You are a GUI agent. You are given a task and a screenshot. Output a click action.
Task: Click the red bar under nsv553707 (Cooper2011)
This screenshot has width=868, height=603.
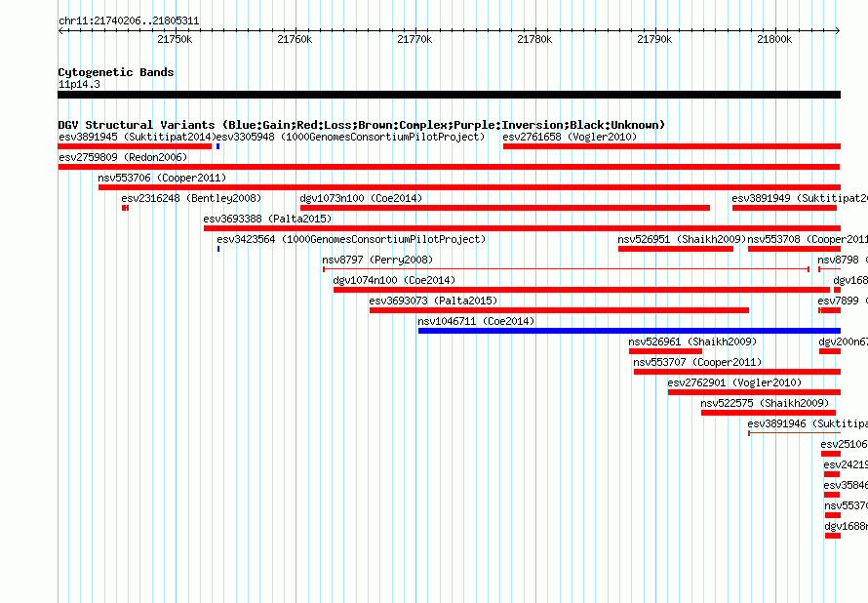coord(736,372)
